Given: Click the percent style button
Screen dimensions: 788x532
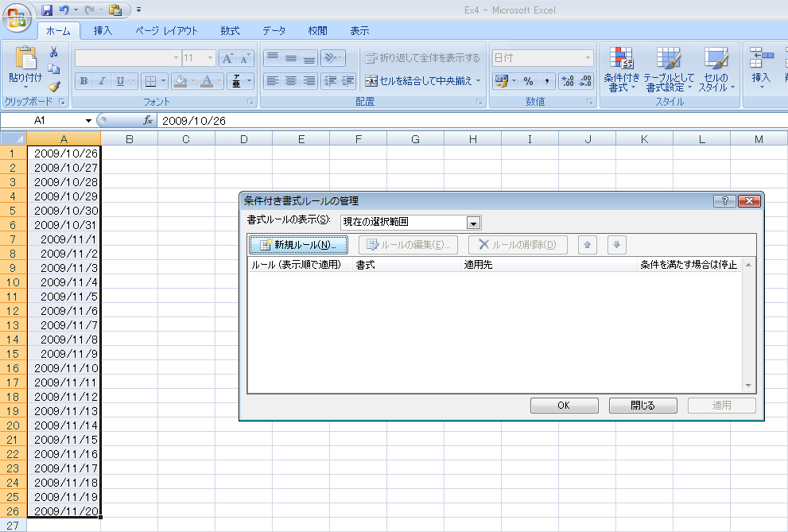Looking at the screenshot, I should point(528,81).
